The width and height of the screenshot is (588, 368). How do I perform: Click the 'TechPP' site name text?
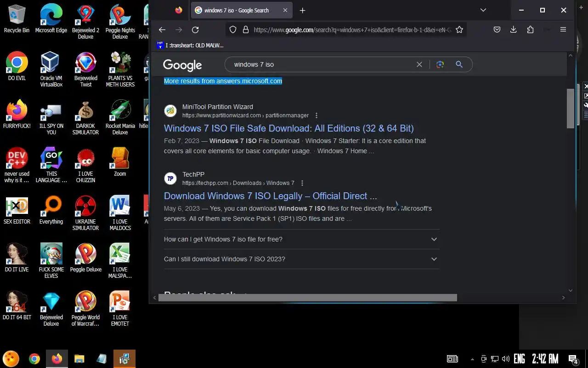click(193, 174)
